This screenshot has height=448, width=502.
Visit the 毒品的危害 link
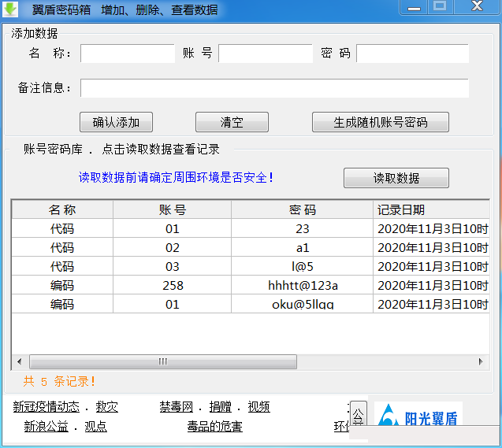[x=214, y=427]
